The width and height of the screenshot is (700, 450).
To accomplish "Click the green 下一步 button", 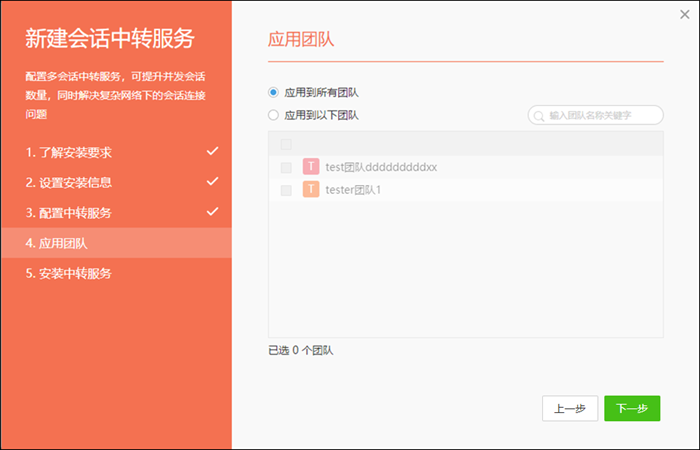I will click(x=632, y=408).
